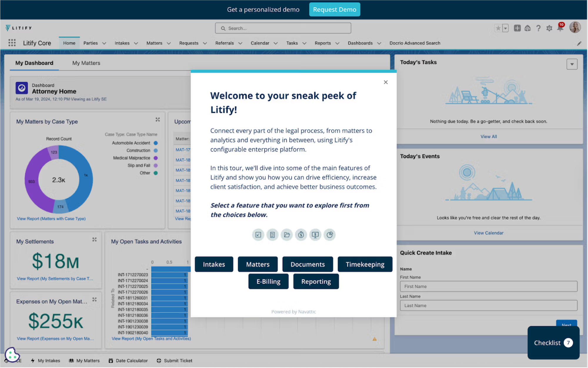Choose the Timekeeping feature button

coord(365,264)
